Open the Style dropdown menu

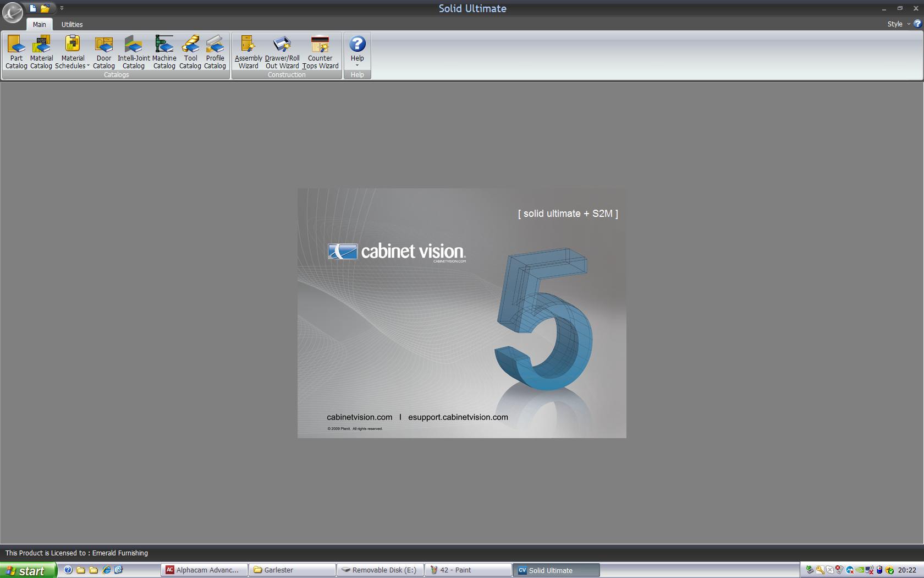[898, 24]
